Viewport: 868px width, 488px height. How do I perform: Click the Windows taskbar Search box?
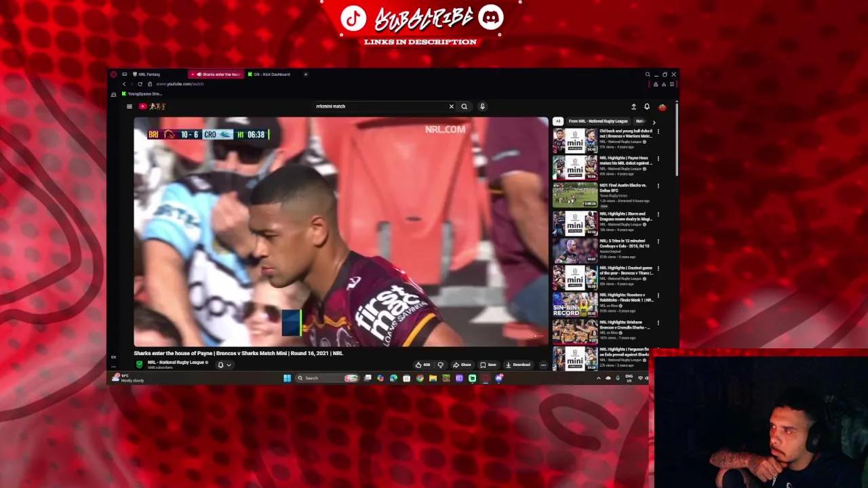coord(327,378)
